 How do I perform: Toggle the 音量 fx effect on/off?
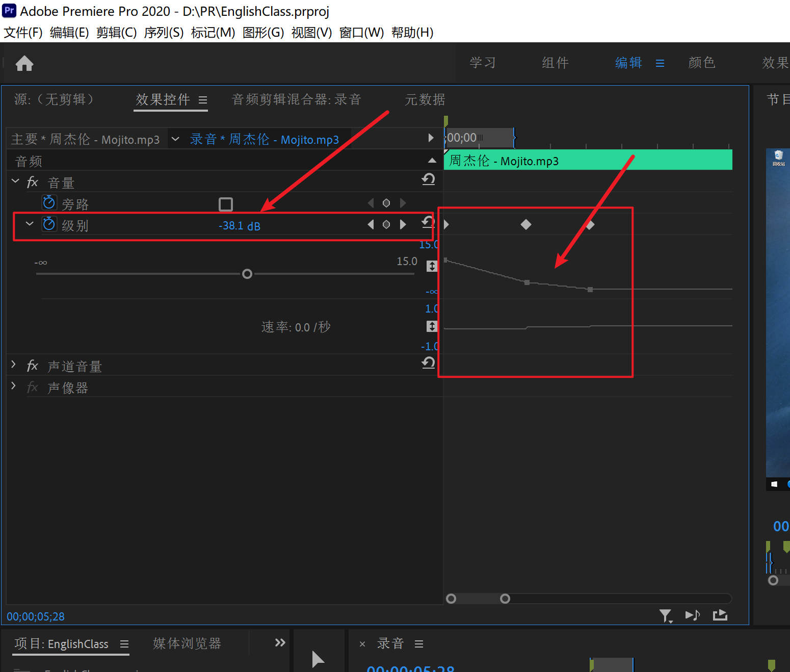[x=33, y=182]
